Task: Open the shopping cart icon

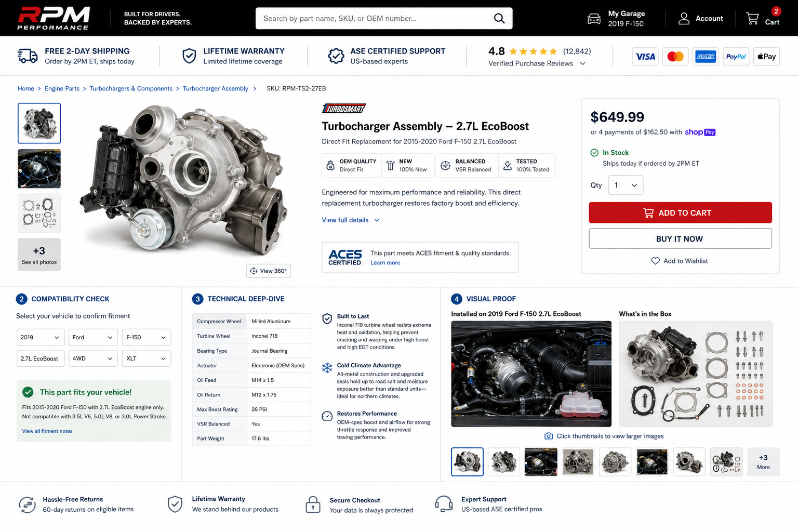Action: 752,19
